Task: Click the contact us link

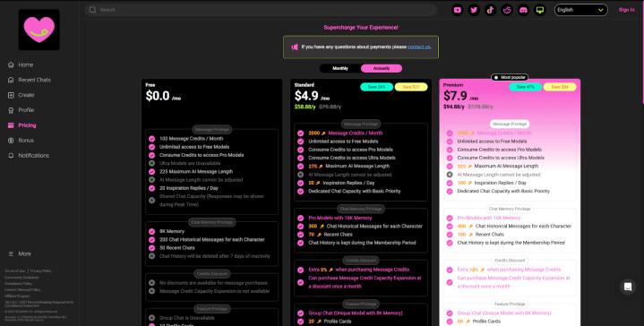Action: pos(419,47)
